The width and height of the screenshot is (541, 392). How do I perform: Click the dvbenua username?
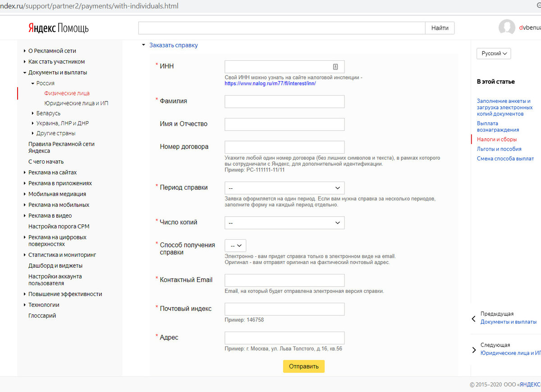coord(530,27)
